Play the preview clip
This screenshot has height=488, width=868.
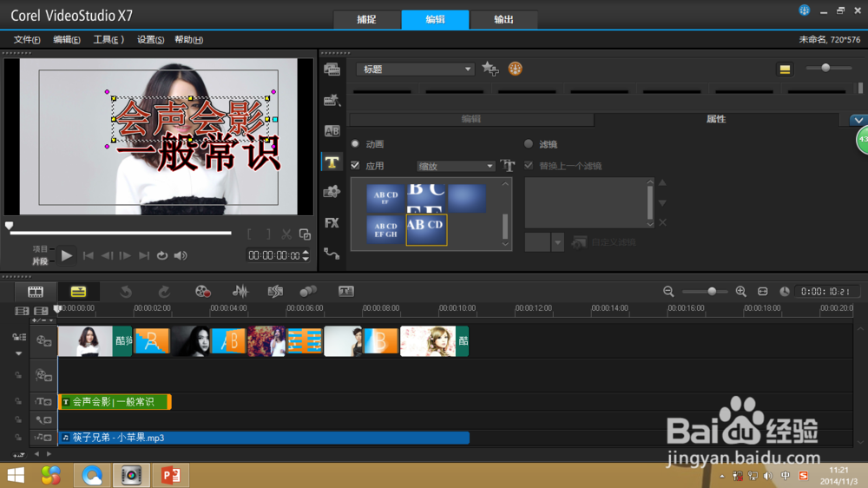click(x=67, y=255)
